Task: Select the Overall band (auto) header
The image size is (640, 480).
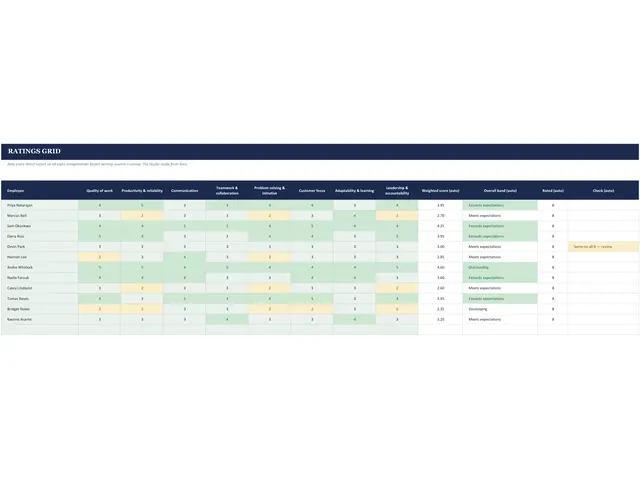Action: (x=500, y=191)
